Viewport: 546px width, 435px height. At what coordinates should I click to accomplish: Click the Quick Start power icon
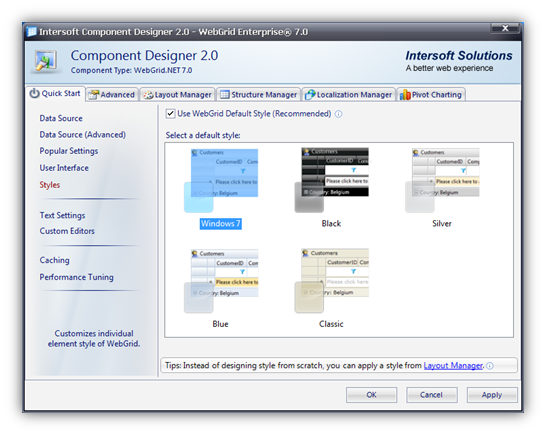pos(34,93)
